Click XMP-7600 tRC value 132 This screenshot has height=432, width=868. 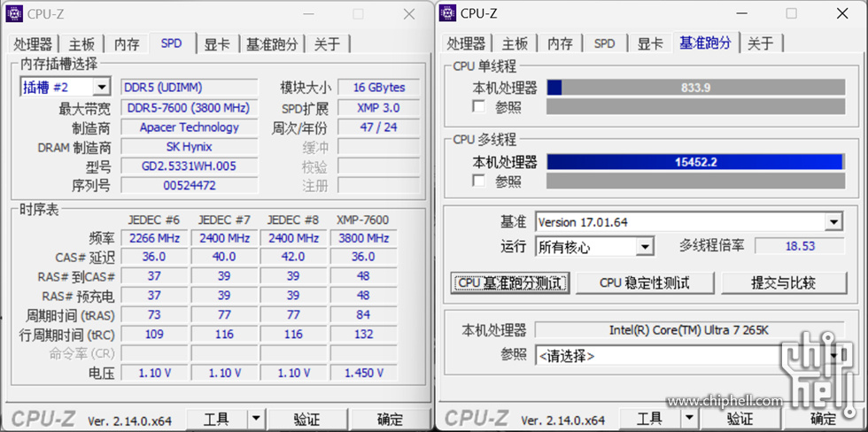click(363, 334)
